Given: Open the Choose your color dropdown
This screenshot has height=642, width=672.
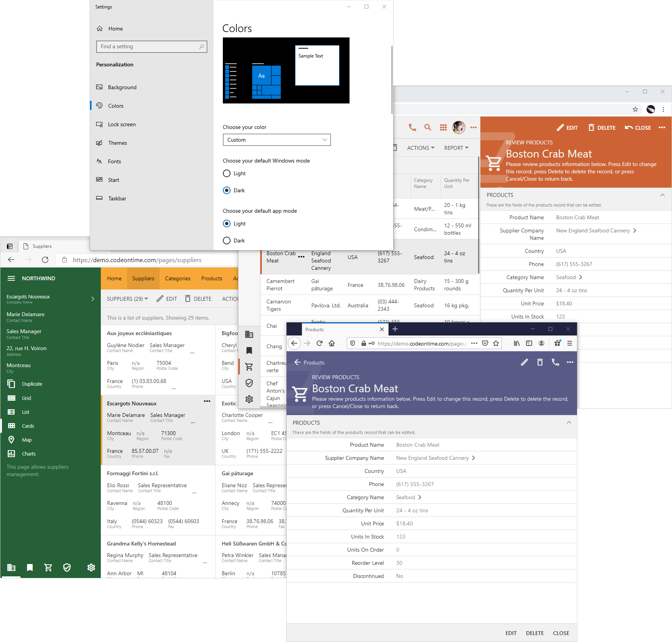Looking at the screenshot, I should pyautogui.click(x=277, y=140).
